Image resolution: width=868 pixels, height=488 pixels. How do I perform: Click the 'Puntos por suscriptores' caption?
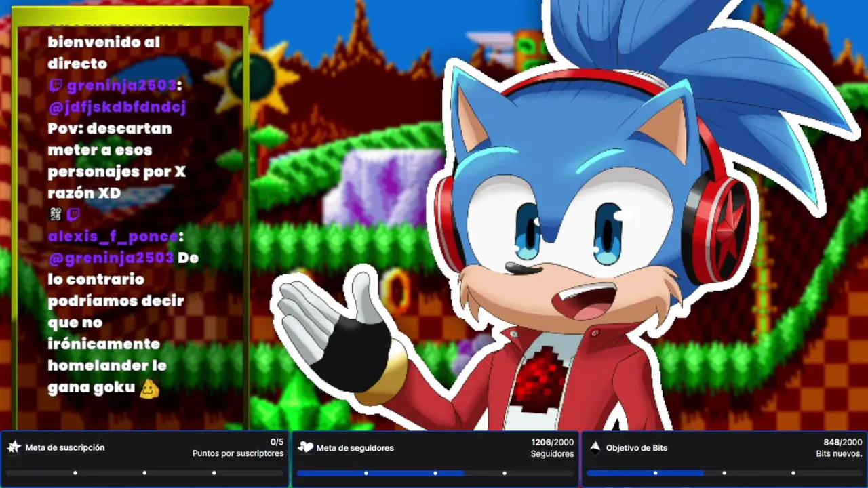238,453
